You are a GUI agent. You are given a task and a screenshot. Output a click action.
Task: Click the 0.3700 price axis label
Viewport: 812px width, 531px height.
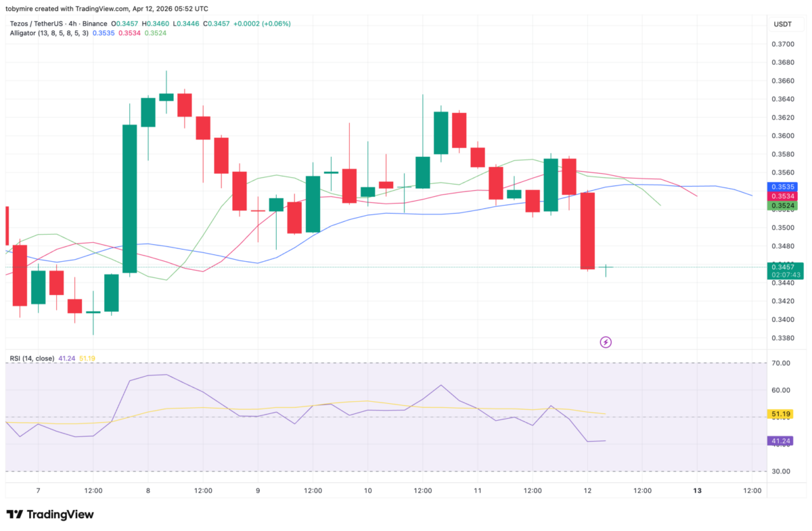[783, 44]
